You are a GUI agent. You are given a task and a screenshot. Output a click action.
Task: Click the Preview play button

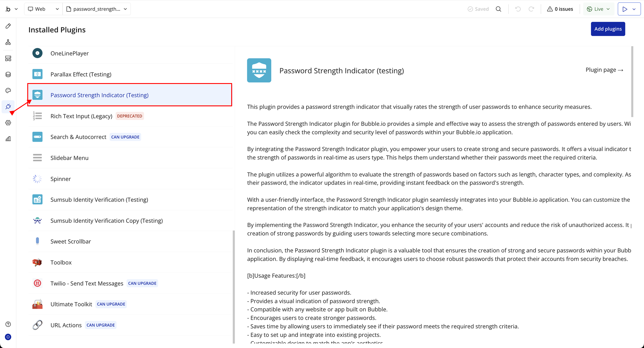(625, 9)
